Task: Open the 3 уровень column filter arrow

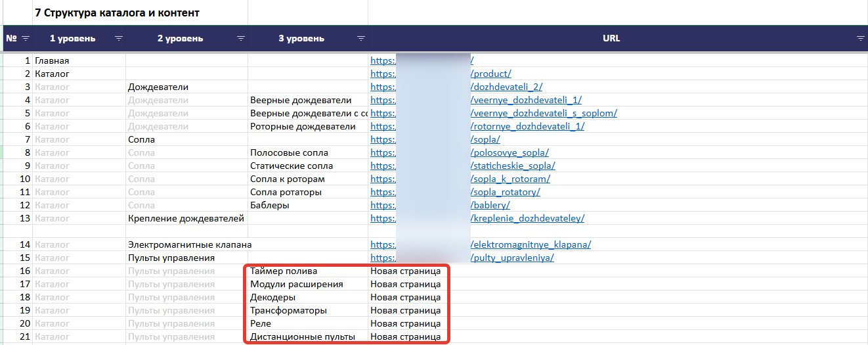Action: 361,38
